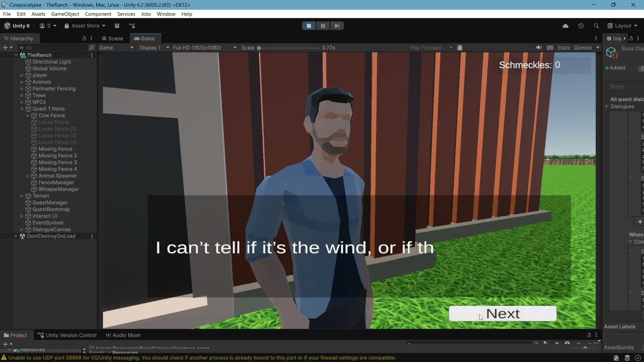Select QuestManager in Hierarchy
Image resolution: width=644 pixels, height=362 pixels.
tap(50, 203)
